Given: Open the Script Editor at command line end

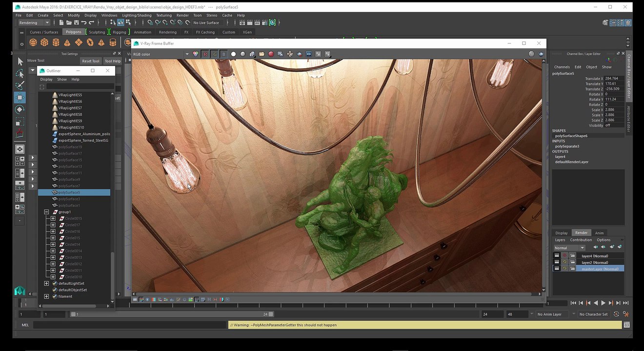Looking at the screenshot, I should click(x=626, y=325).
